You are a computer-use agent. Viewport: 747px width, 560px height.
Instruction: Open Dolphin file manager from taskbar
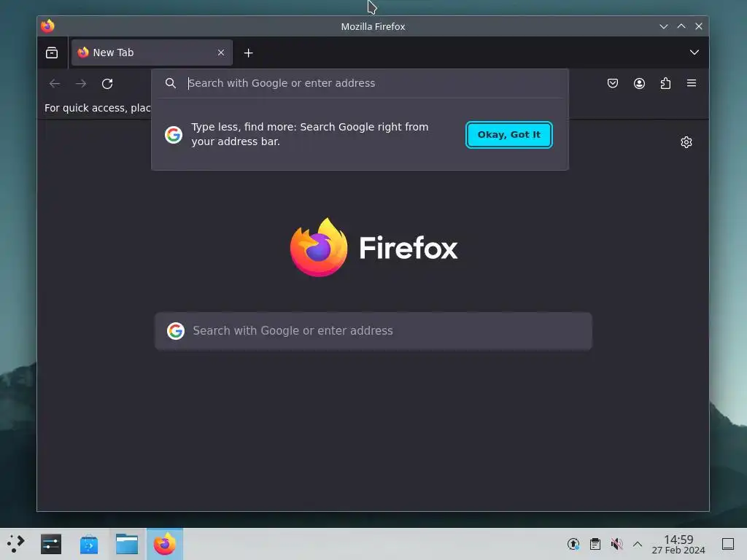[127, 544]
